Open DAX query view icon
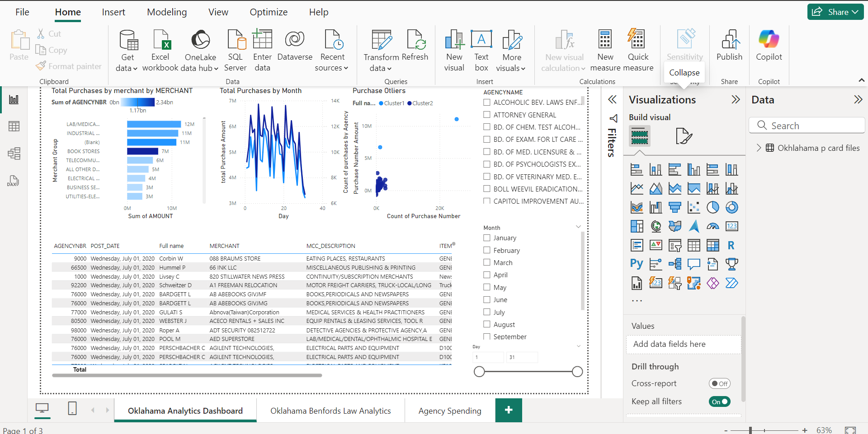The height and width of the screenshot is (434, 868). pyautogui.click(x=13, y=181)
